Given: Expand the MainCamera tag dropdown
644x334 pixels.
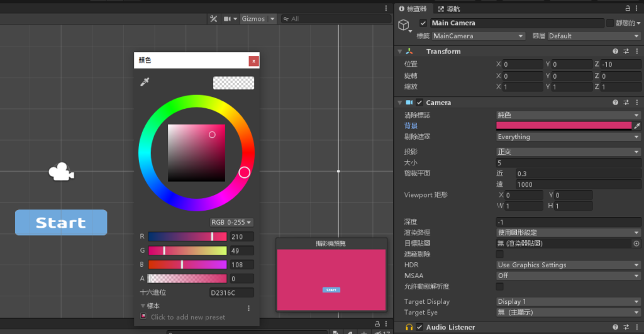Looking at the screenshot, I should (478, 36).
